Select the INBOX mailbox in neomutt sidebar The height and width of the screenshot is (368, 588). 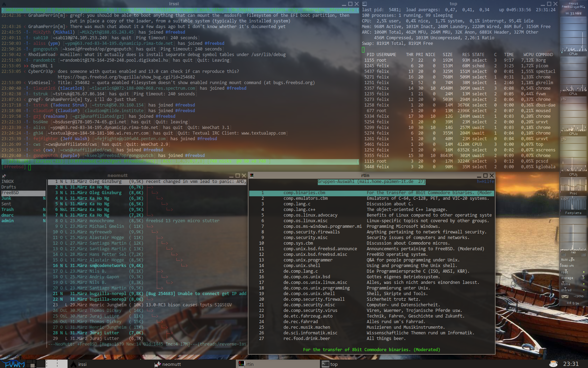23,182
